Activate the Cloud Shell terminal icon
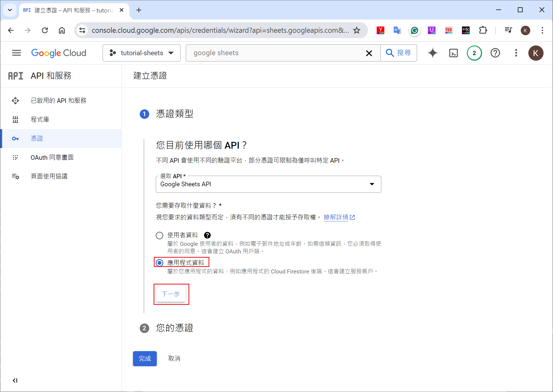This screenshot has height=392, width=553. 453,53
